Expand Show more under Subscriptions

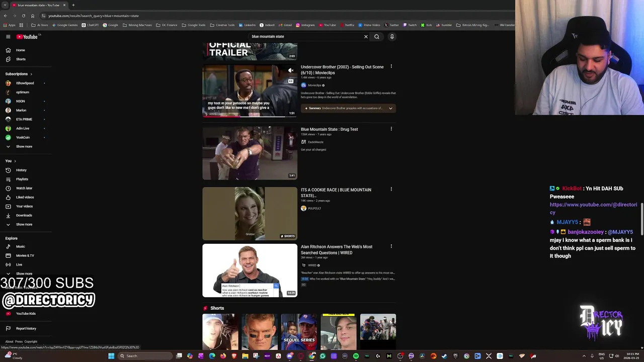coord(25,146)
